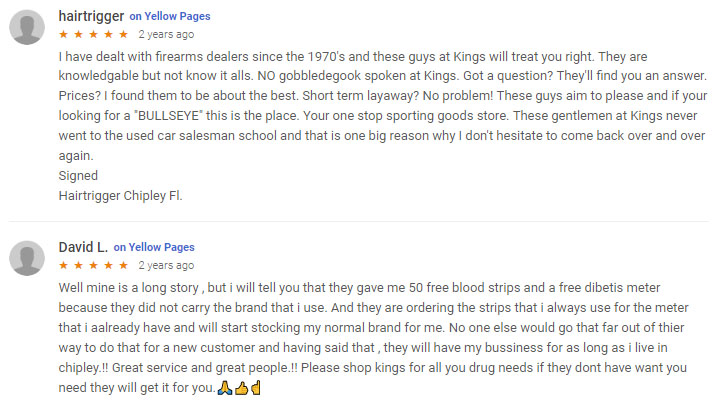This screenshot has height=406, width=719.
Task: Click David L.'s gray avatar icon
Action: coord(27,258)
